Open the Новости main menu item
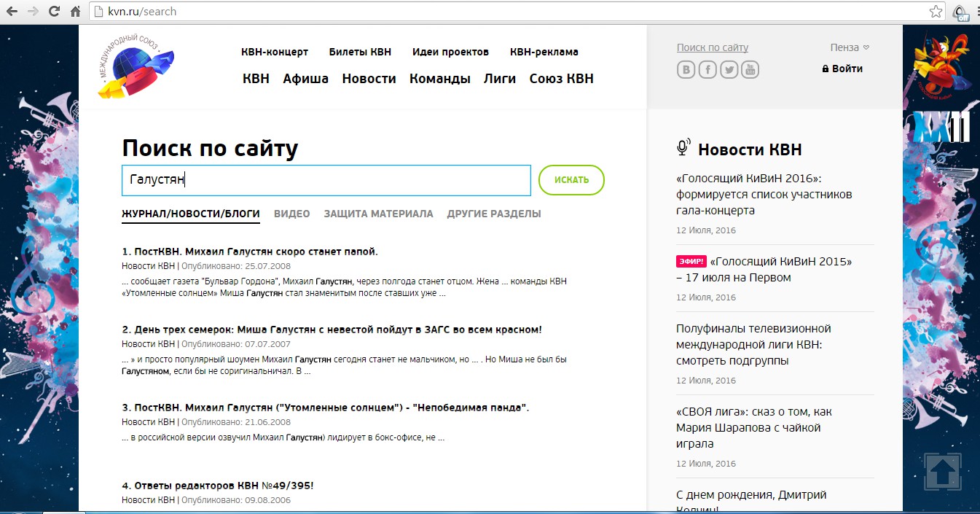The height and width of the screenshot is (514, 980). [369, 79]
